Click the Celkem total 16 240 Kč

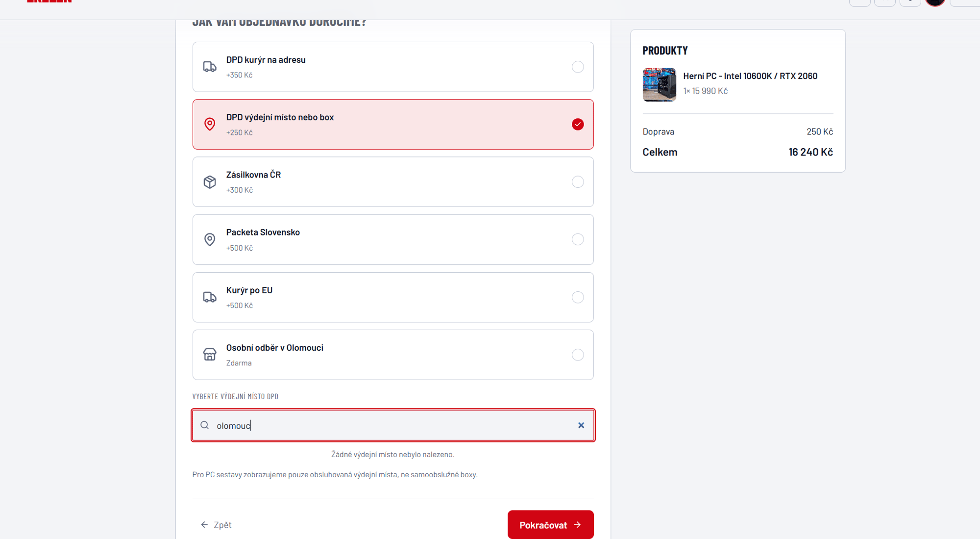pyautogui.click(x=810, y=152)
